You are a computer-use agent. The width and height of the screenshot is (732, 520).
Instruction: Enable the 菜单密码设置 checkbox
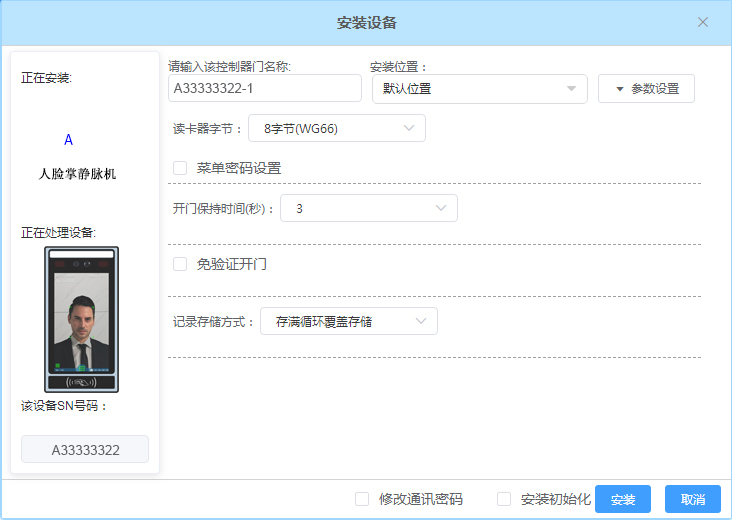180,168
